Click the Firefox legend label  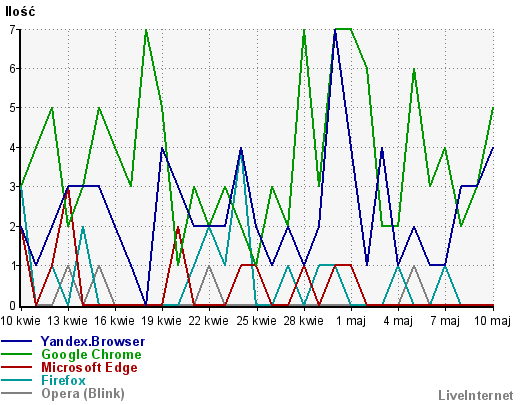coord(63,380)
